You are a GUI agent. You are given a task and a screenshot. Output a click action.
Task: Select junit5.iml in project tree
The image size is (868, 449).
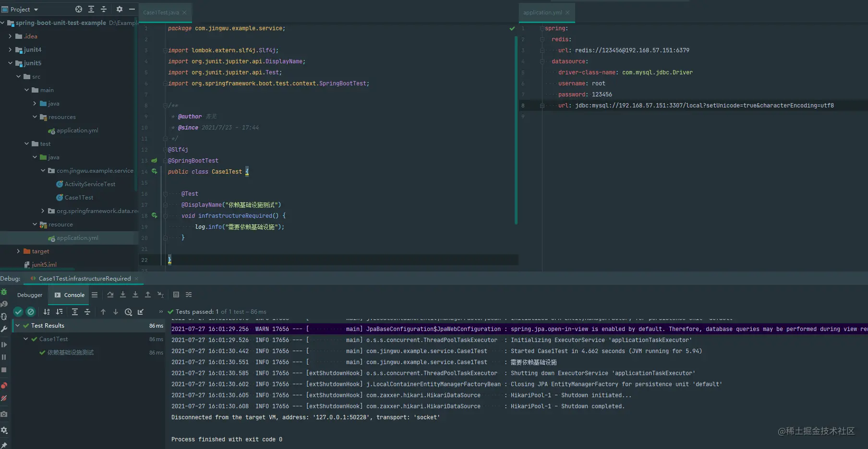pos(44,264)
